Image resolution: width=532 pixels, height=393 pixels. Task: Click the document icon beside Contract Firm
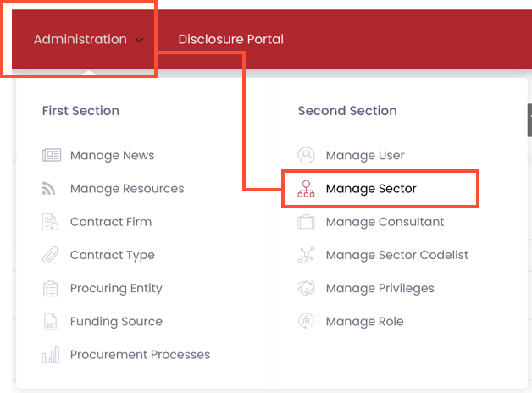tap(51, 222)
